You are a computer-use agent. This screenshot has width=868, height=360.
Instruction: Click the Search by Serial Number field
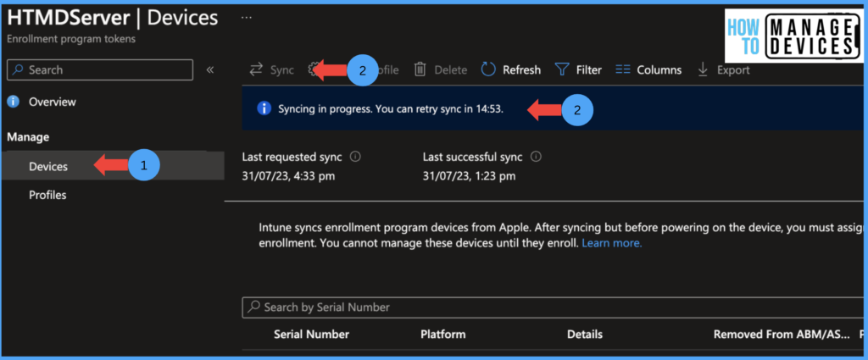click(x=554, y=307)
